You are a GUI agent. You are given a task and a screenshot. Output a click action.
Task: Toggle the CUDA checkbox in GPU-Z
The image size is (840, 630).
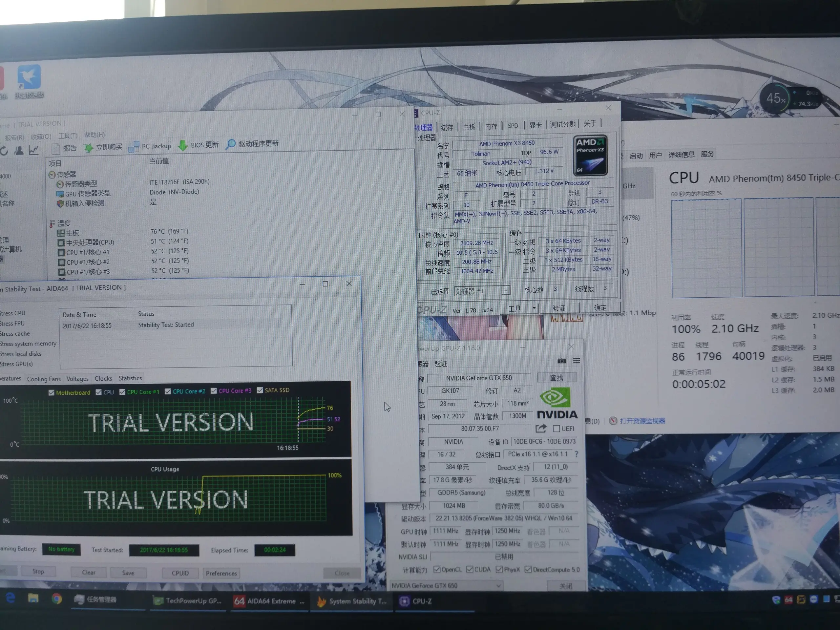470,569
